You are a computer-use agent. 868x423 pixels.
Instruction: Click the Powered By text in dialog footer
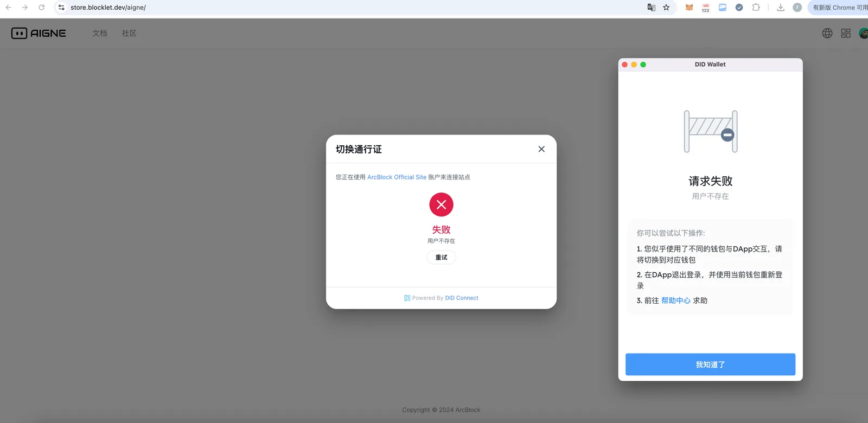(427, 298)
